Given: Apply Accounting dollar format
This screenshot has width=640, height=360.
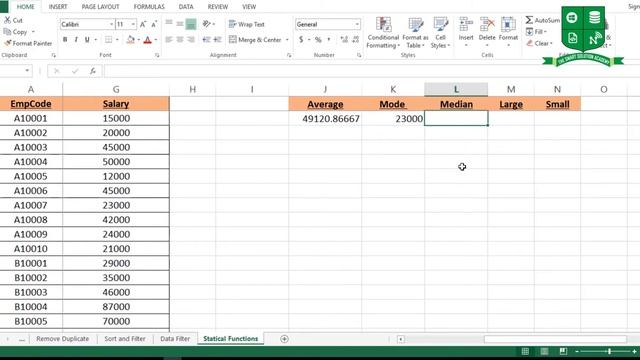Looking at the screenshot, I should click(x=301, y=40).
